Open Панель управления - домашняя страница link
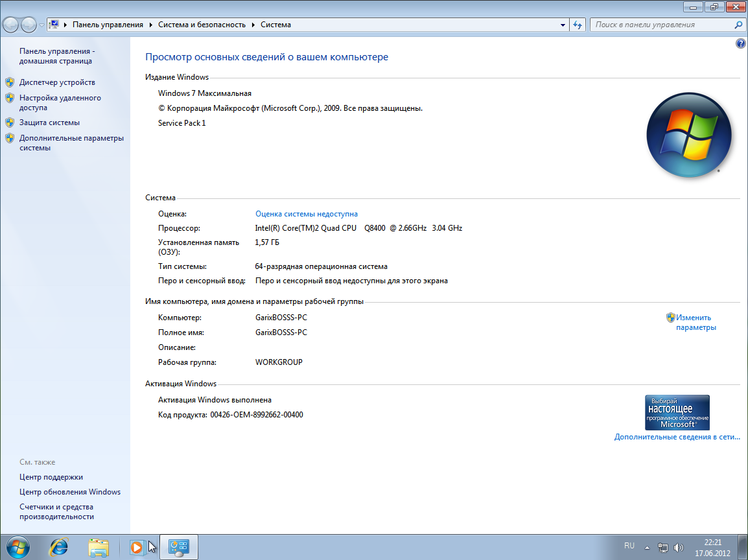748x560 pixels. click(x=57, y=56)
